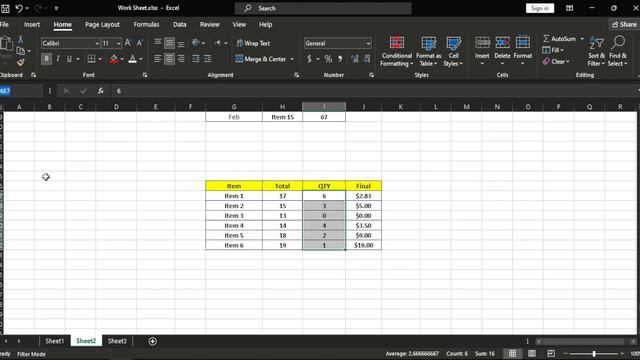This screenshot has width=640, height=360.
Task: Open the View ribbon tab
Action: 239,24
